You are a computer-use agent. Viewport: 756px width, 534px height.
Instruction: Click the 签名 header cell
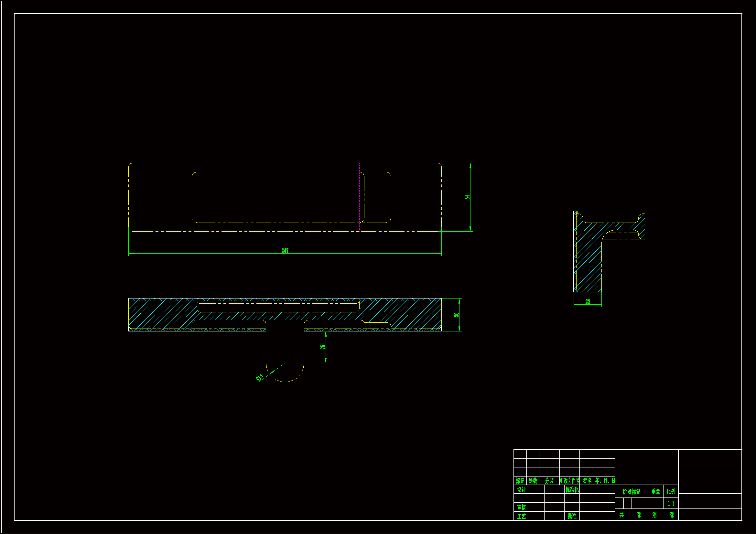(587, 481)
